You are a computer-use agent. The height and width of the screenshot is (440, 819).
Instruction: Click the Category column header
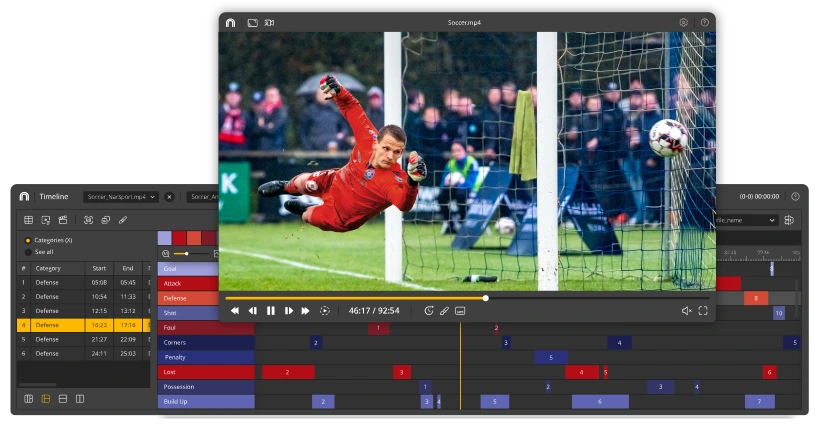(48, 268)
